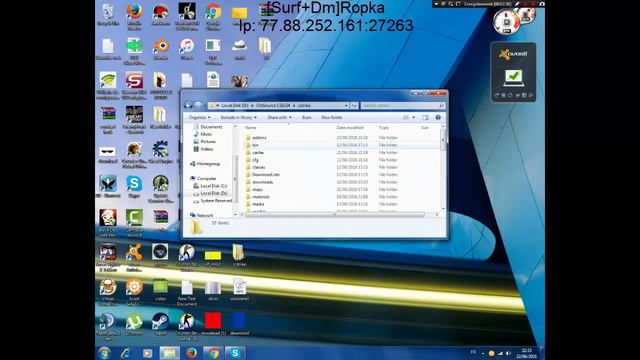
Task: Sort by the Date modified column header
Action: click(350, 128)
